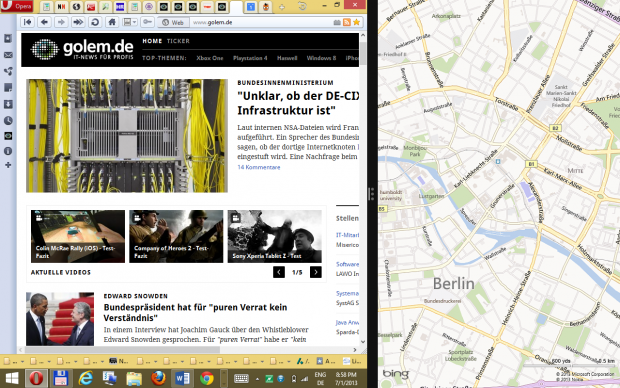The width and height of the screenshot is (620, 388).
Task: Open the Windows 8 top theme link
Action: [321, 58]
